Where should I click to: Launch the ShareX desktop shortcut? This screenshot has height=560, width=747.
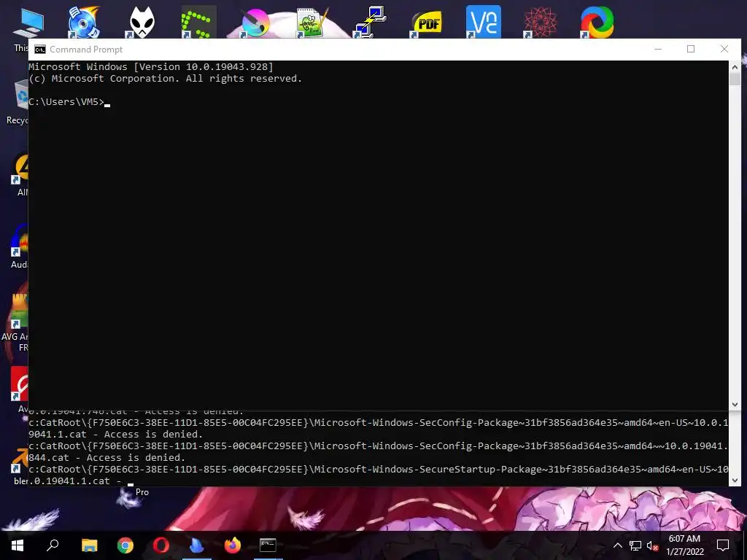click(x=597, y=22)
